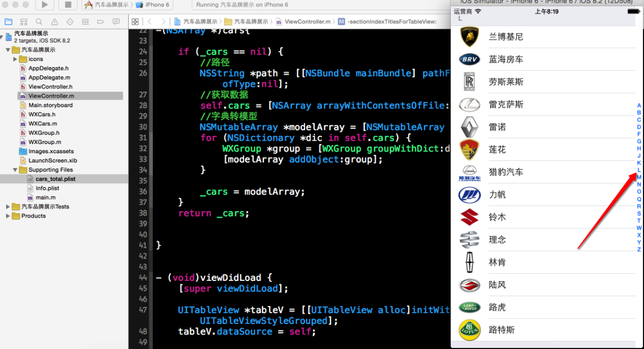
Task: Open the Debug navigator icon
Action: pos(85,22)
